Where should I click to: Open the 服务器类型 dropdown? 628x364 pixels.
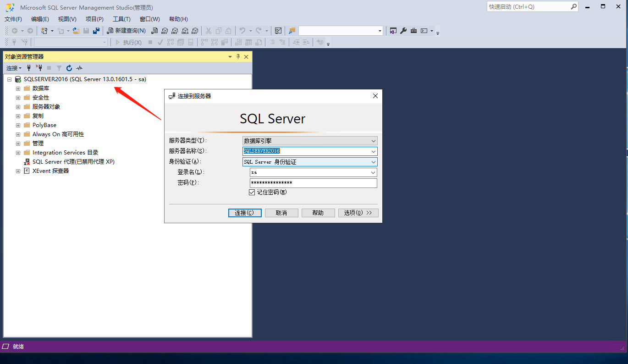point(373,141)
